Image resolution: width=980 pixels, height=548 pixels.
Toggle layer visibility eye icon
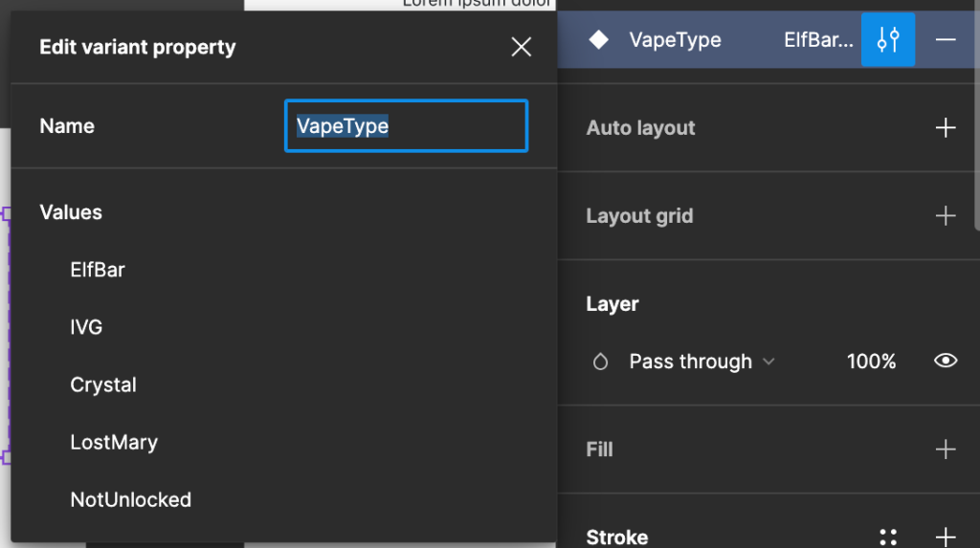click(945, 361)
